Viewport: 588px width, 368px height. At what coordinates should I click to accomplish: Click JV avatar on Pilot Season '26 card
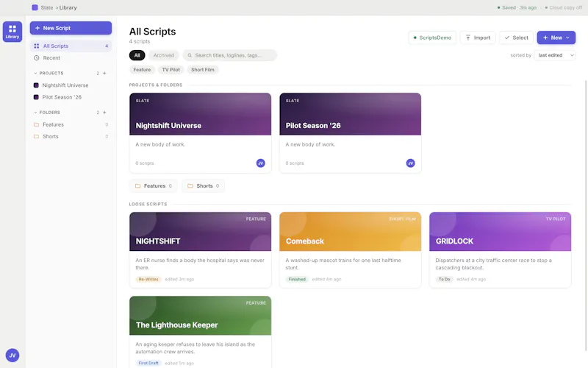411,163
